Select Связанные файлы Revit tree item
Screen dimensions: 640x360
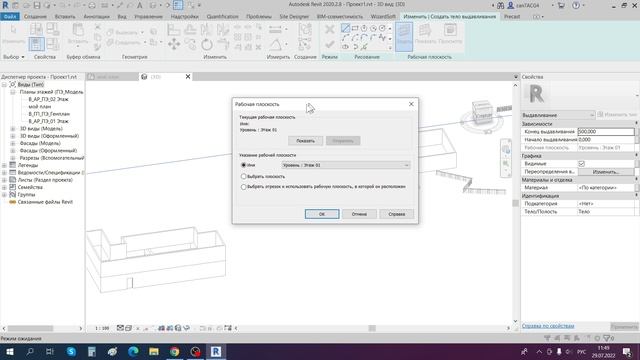coord(45,202)
